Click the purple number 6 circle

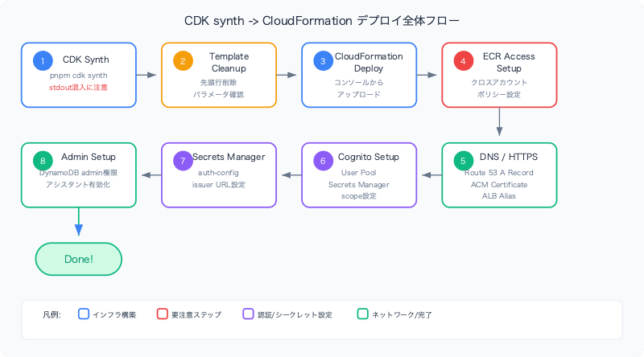tap(324, 161)
